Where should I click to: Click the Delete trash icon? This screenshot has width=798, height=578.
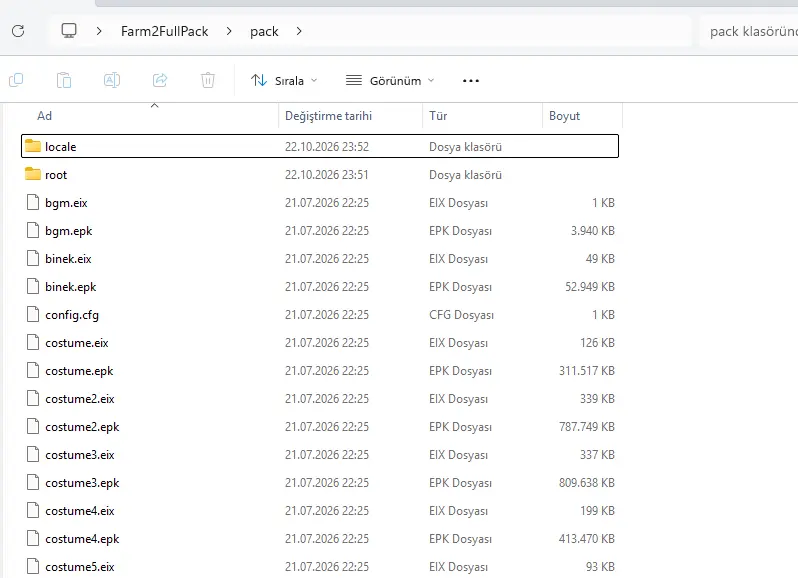(208, 80)
